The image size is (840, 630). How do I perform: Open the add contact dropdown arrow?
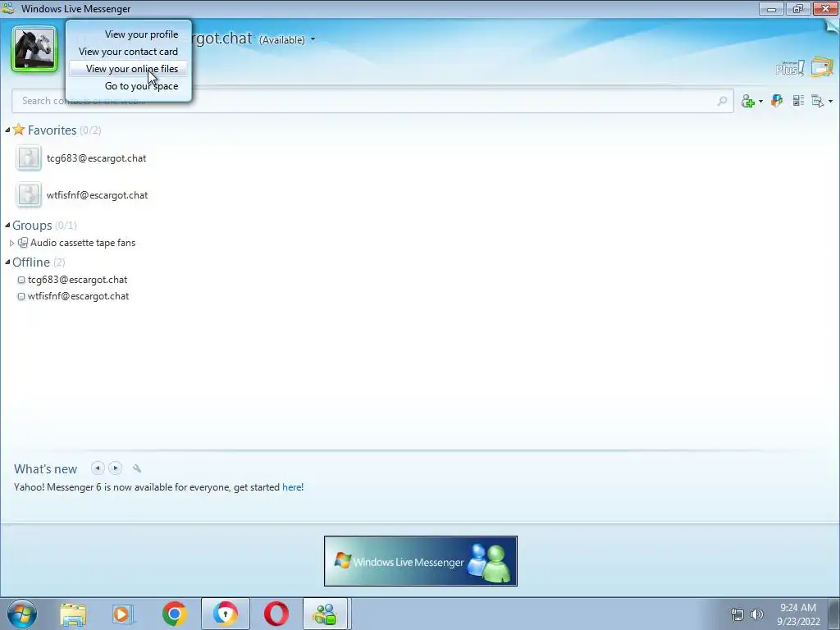760,101
